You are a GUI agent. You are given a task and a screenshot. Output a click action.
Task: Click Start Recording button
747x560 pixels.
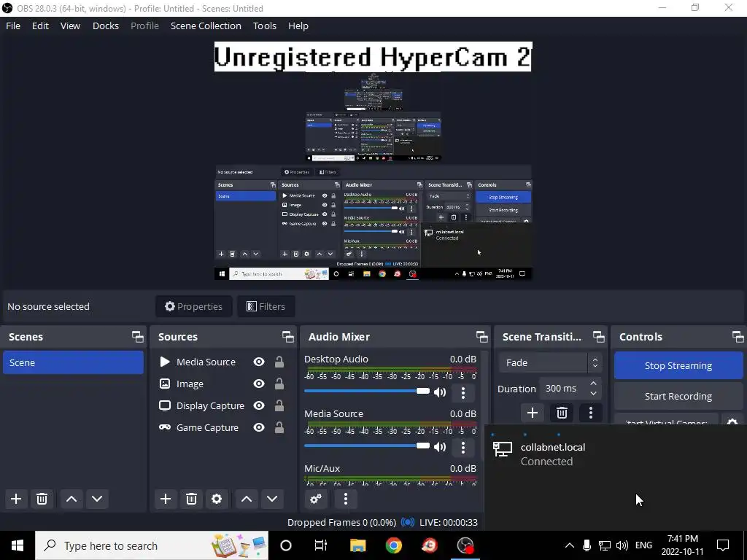(678, 396)
